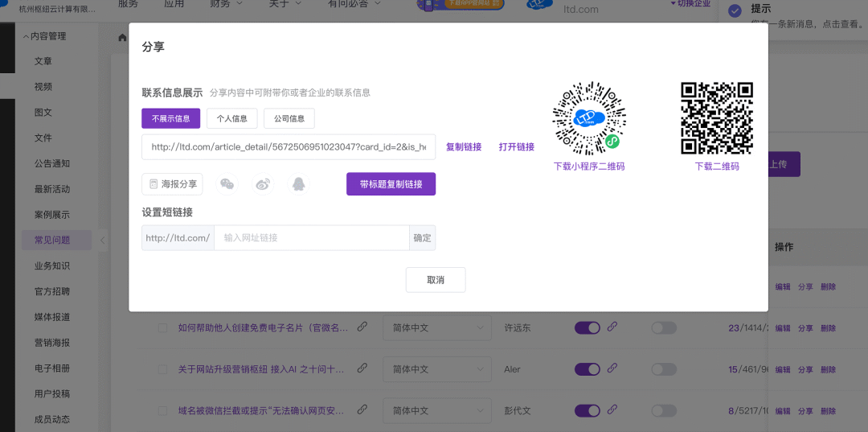The height and width of the screenshot is (432, 868).
Task: Open 海报分享 poster share
Action: (x=172, y=184)
